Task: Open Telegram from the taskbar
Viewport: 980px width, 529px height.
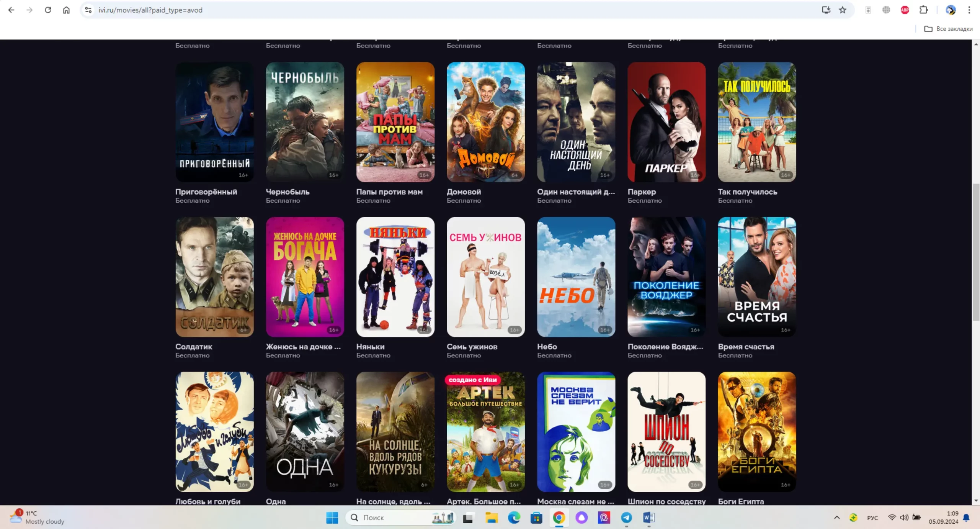Action: (x=626, y=518)
